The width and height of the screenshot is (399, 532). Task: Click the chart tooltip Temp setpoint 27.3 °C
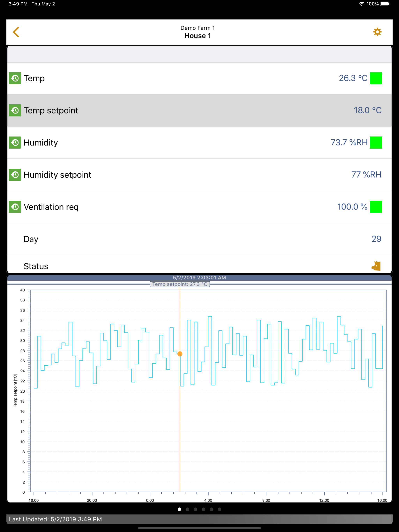180,284
